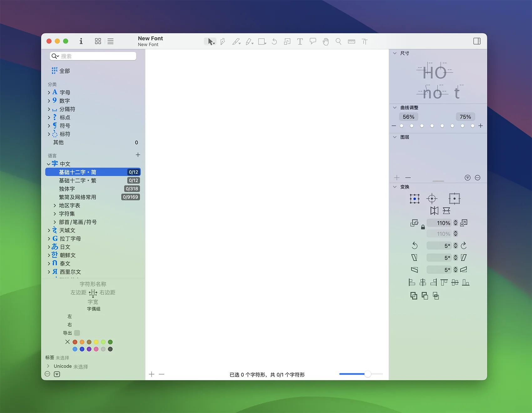The height and width of the screenshot is (413, 532).
Task: Expand the 地区字表 subgroup
Action: 55,206
